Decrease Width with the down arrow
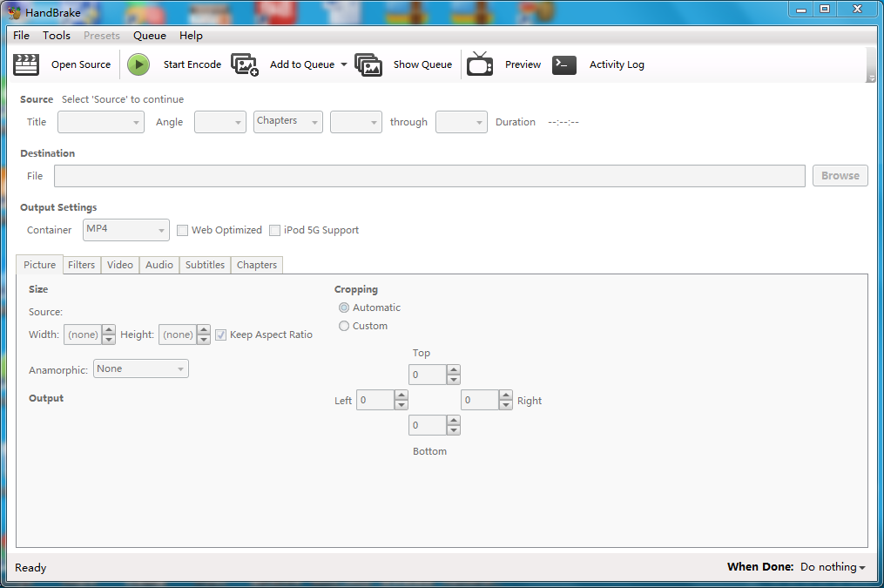The width and height of the screenshot is (884, 588). pyautogui.click(x=109, y=340)
